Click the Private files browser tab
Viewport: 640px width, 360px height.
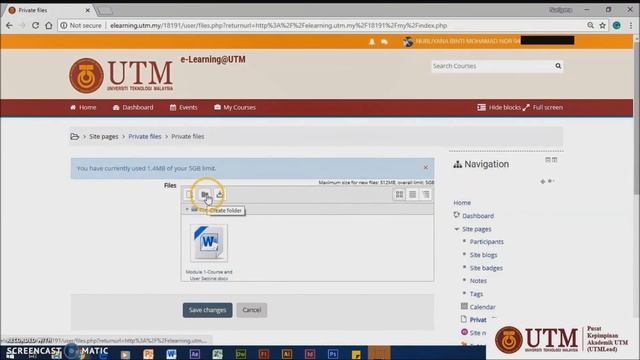(x=49, y=10)
